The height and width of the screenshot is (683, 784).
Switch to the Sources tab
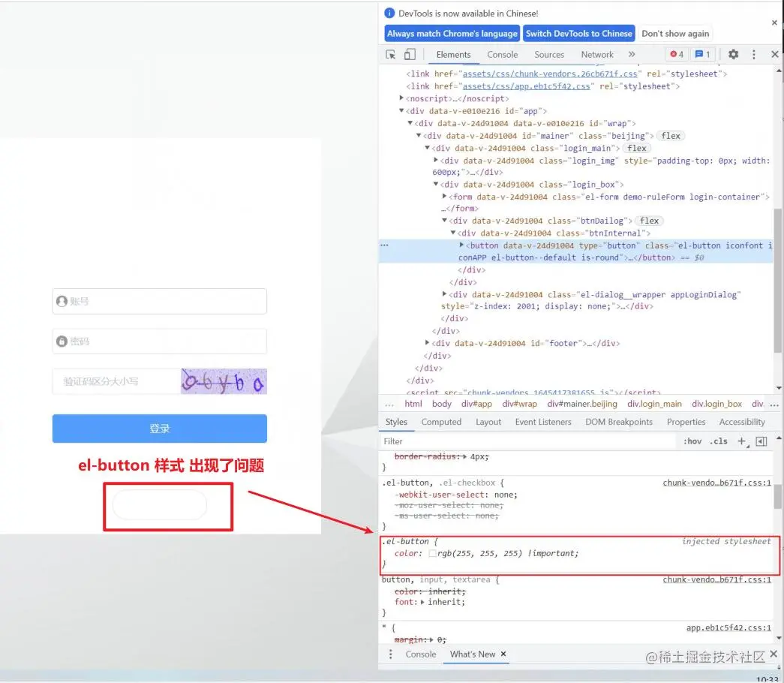point(549,55)
